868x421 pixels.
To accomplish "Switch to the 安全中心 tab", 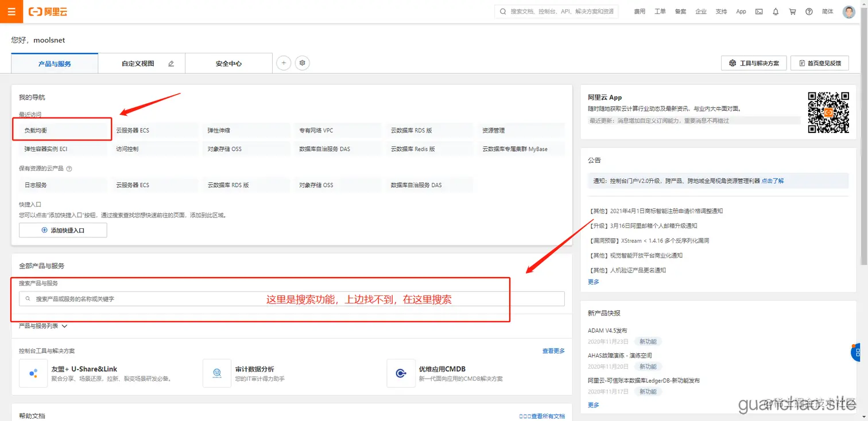I will [x=228, y=64].
